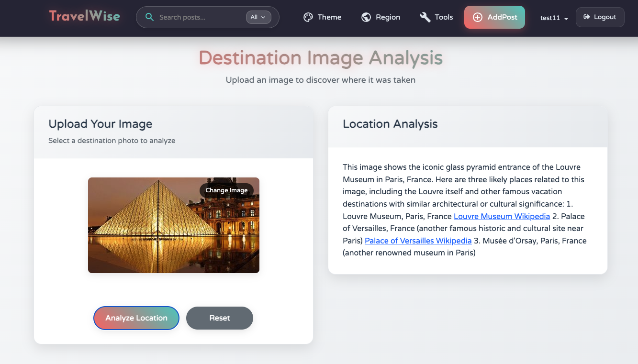The height and width of the screenshot is (364, 638).
Task: Follow the Palace of Versailles Wikipedia link
Action: pyautogui.click(x=418, y=241)
